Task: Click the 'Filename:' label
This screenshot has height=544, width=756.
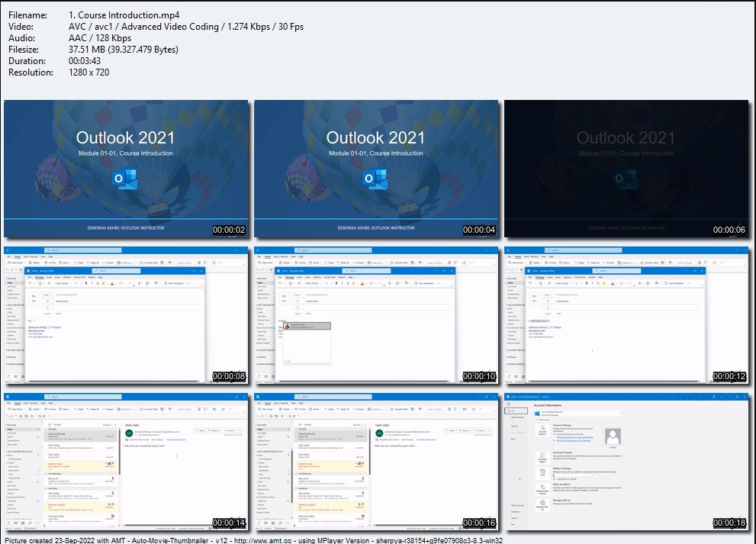Action: click(x=28, y=15)
